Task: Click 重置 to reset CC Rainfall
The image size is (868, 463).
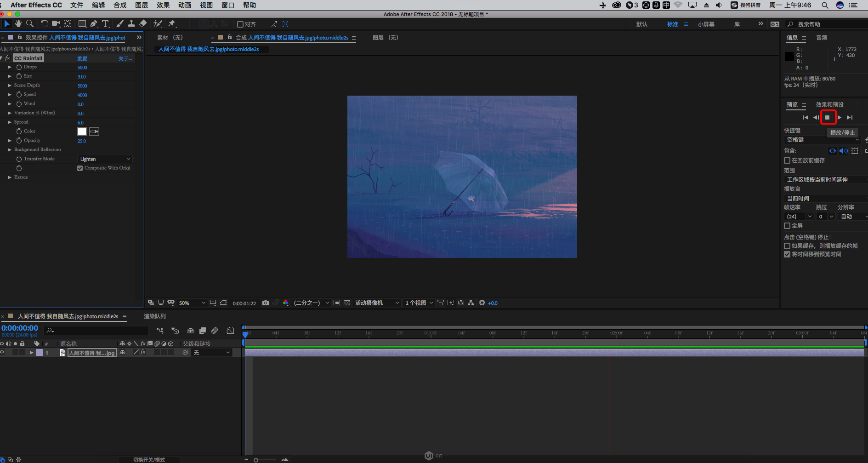Action: point(82,58)
